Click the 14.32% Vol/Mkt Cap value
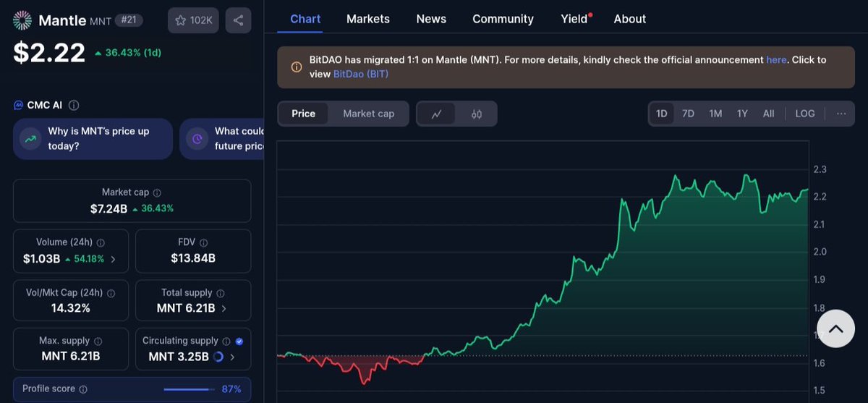The width and height of the screenshot is (868, 403). (71, 308)
